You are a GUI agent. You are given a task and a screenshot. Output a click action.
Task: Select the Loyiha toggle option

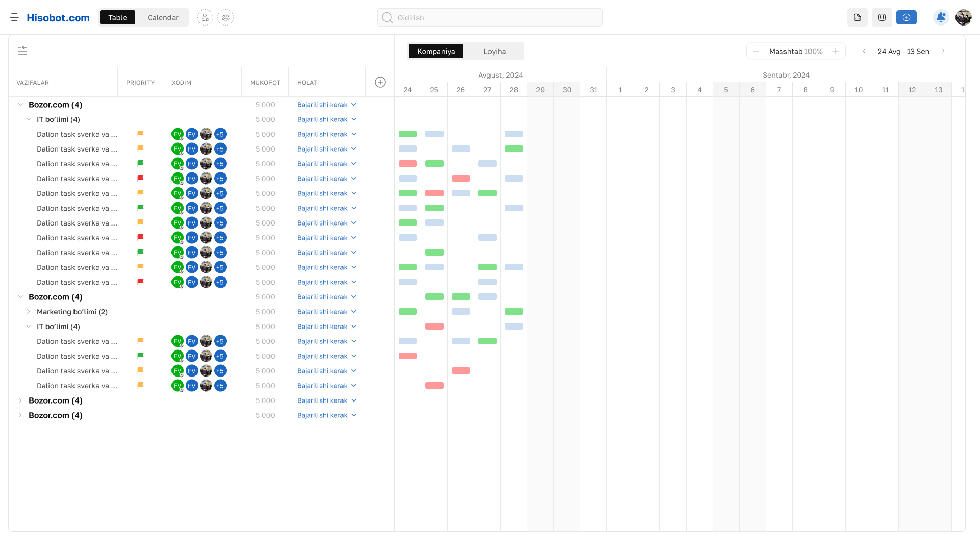pos(495,51)
